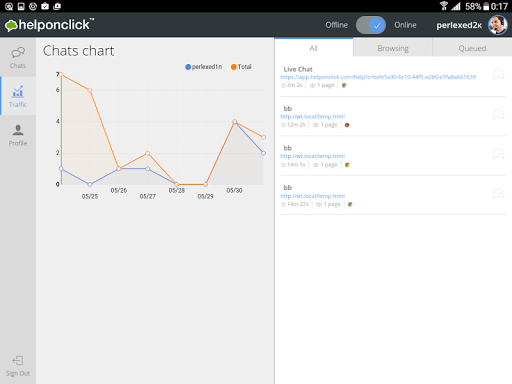512x384 pixels.
Task: Switch to the All tab
Action: click(314, 48)
